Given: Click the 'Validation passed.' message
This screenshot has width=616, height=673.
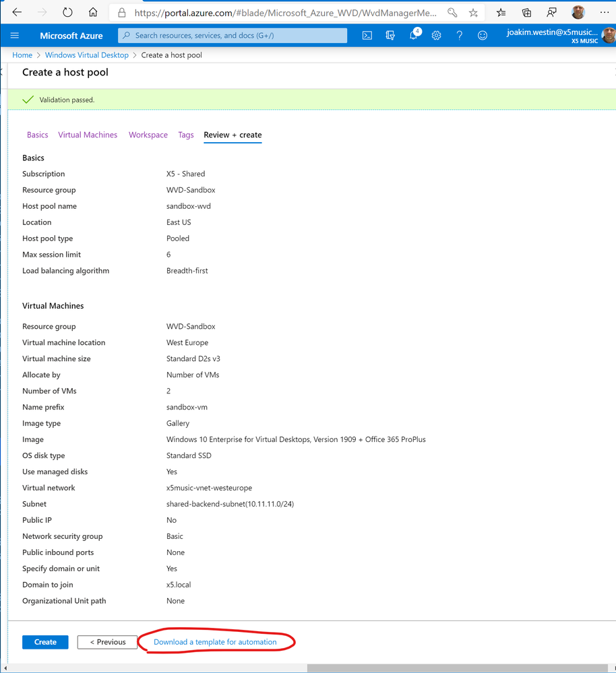Looking at the screenshot, I should [67, 100].
